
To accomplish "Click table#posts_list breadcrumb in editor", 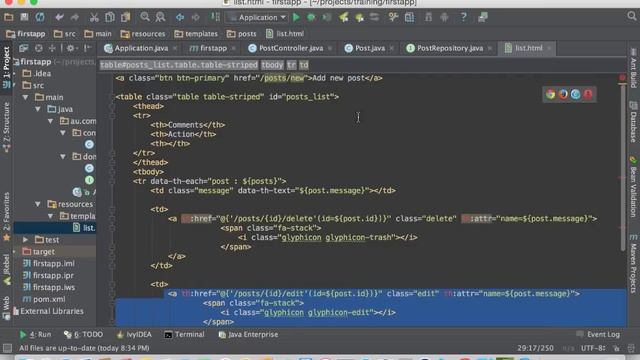I will pyautogui.click(x=179, y=65).
